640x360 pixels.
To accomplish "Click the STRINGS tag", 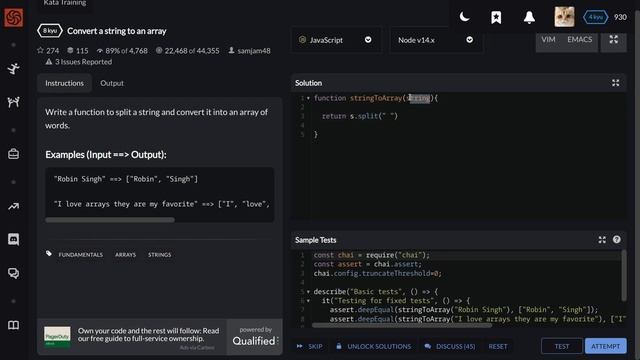I will pyautogui.click(x=160, y=255).
